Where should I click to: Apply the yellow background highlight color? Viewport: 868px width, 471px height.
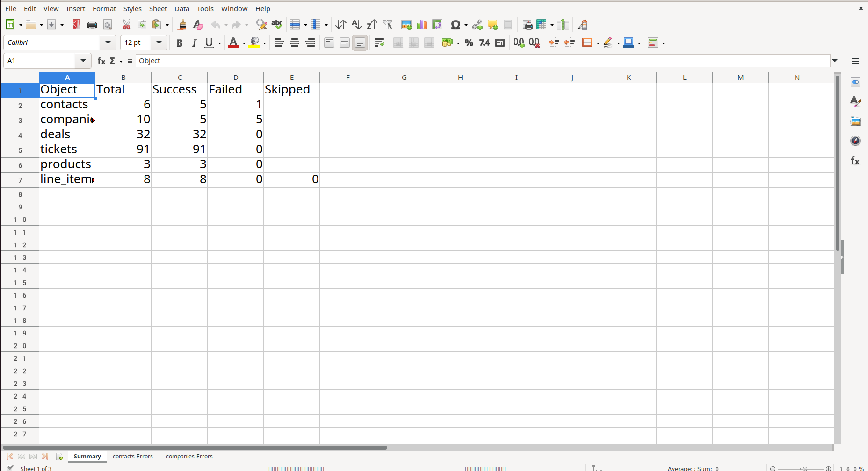pyautogui.click(x=254, y=43)
